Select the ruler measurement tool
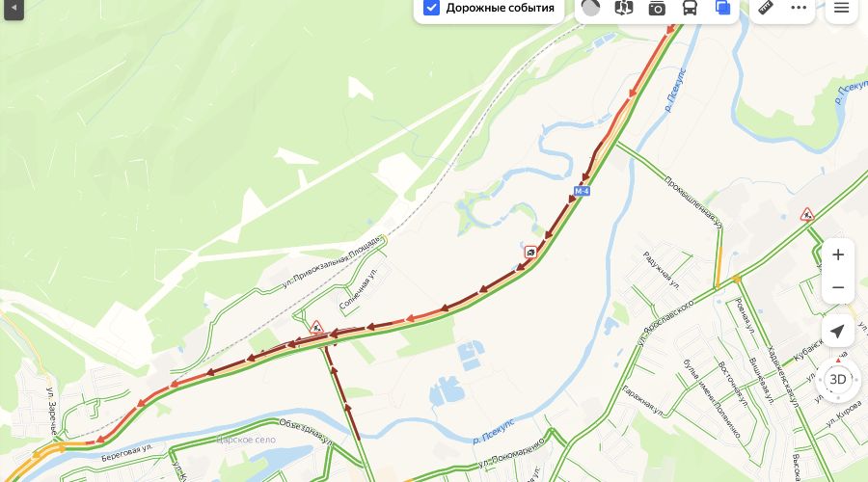This screenshot has height=482, width=868. coord(766,8)
